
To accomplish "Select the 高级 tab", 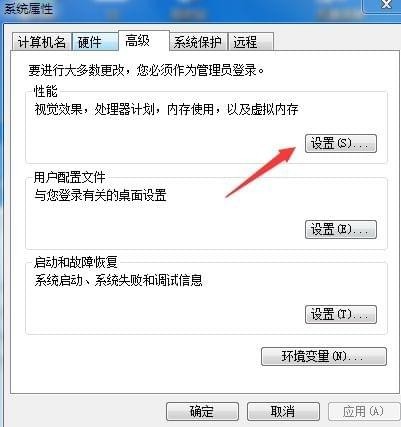I will pos(144,41).
